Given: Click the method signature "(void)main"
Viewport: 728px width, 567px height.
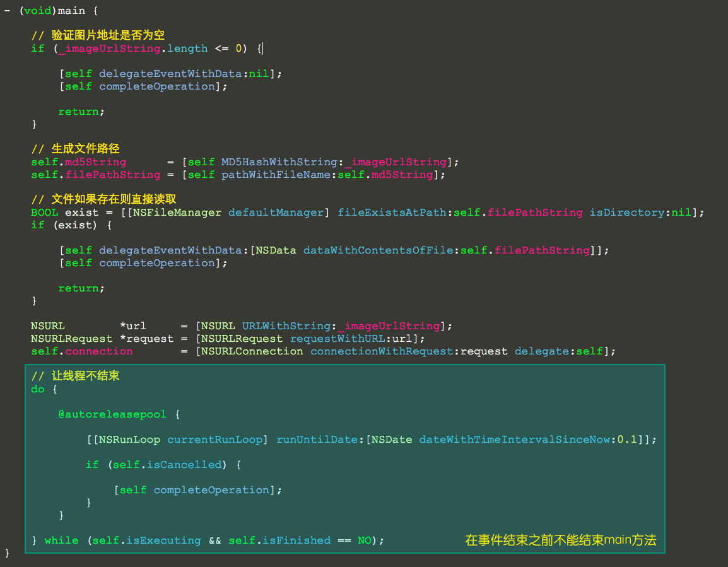Looking at the screenshot, I should [52, 10].
